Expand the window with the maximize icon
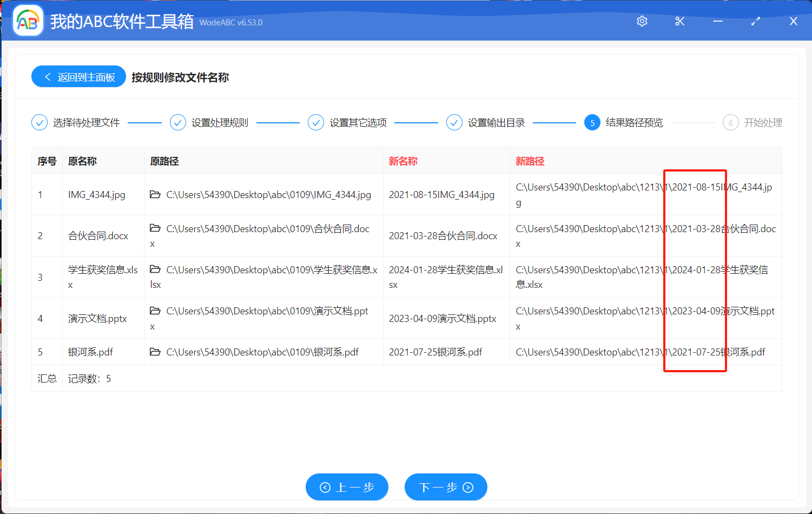The image size is (812, 514). [756, 21]
